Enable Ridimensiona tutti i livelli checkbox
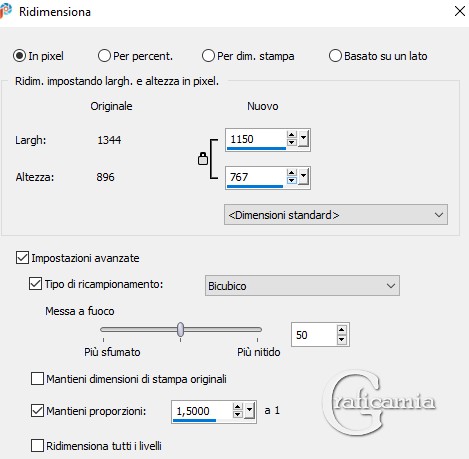The height and width of the screenshot is (459, 469). coord(37,446)
